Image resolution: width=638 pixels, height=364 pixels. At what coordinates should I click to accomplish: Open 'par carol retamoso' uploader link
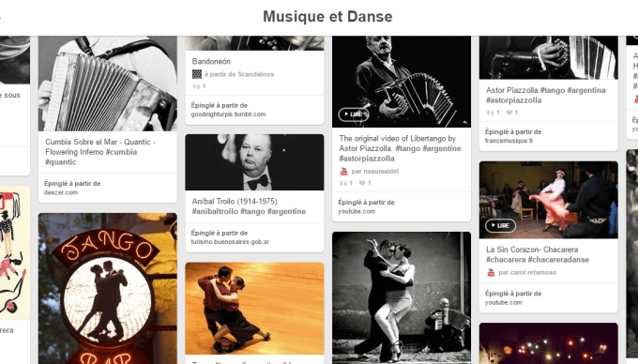527,272
